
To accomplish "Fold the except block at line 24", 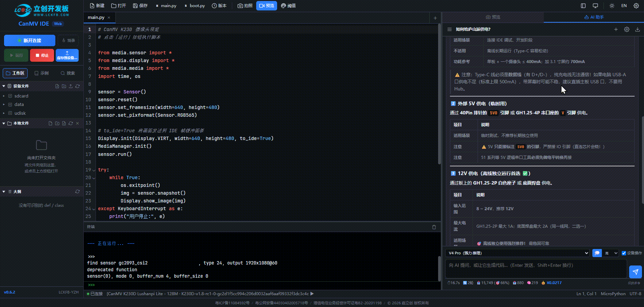I will [x=94, y=209].
